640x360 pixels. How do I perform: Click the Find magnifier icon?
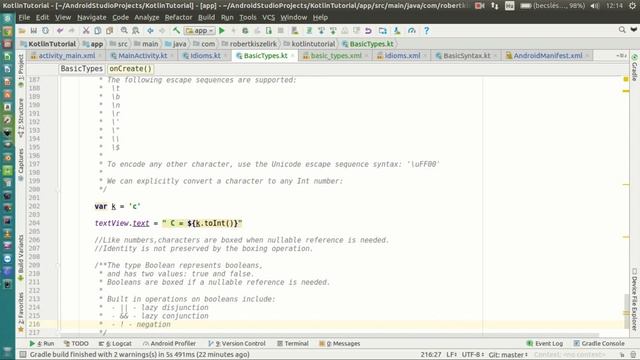124,31
